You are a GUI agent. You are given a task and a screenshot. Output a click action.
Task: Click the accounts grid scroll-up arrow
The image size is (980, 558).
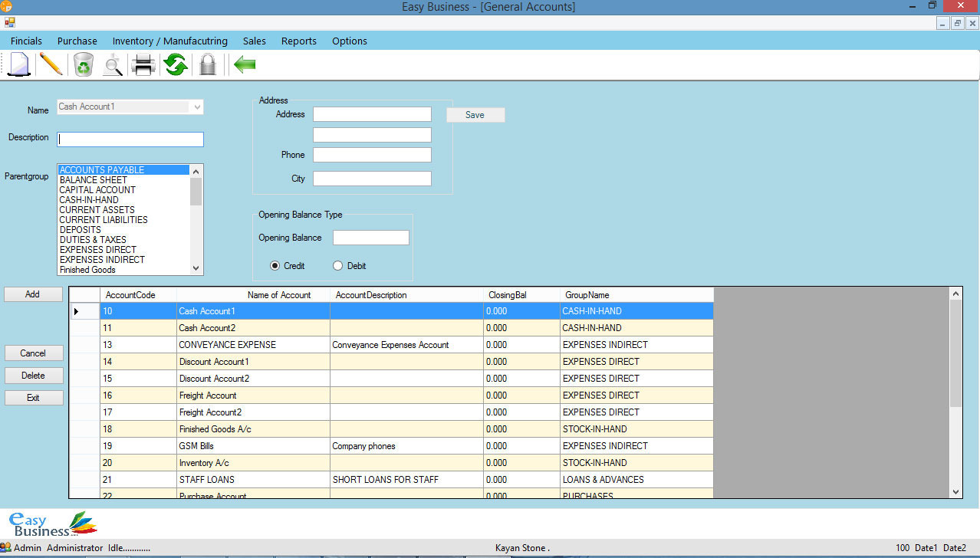pyautogui.click(x=955, y=294)
